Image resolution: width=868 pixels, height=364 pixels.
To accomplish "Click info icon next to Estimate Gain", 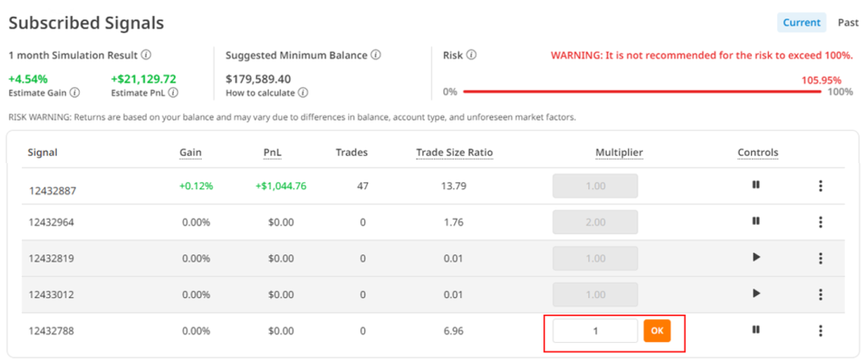I will (x=75, y=92).
